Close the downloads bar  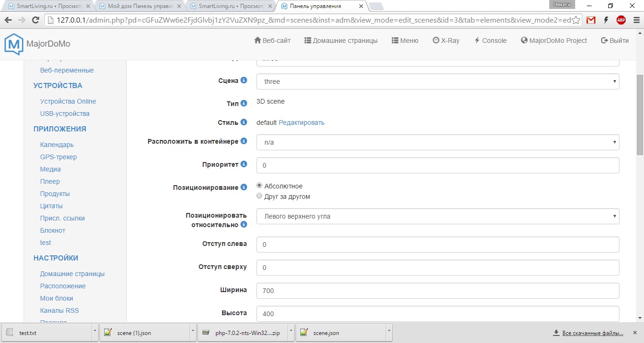tap(636, 333)
